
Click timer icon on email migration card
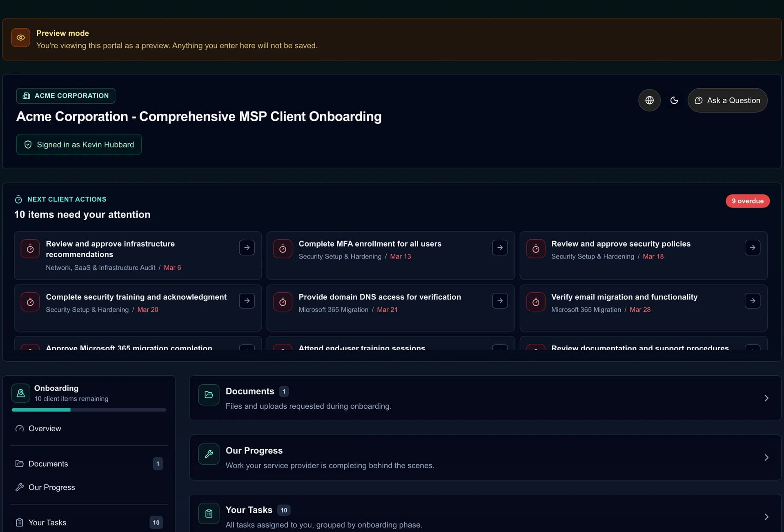click(536, 302)
